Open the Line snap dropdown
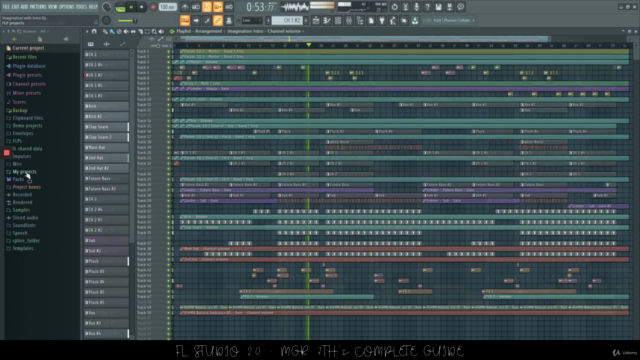The image size is (640, 360). pos(252,20)
